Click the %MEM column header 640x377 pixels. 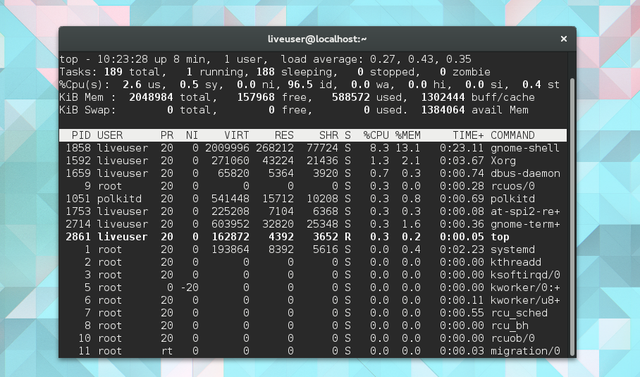point(408,135)
